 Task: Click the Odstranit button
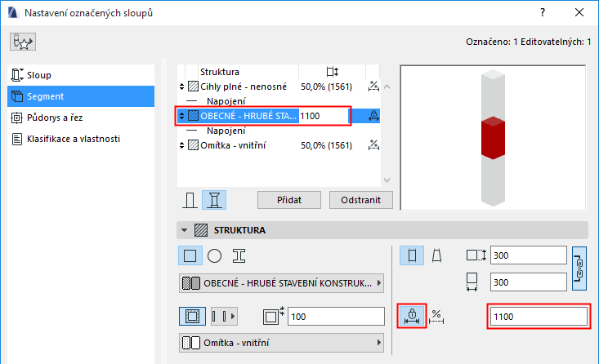click(x=361, y=200)
